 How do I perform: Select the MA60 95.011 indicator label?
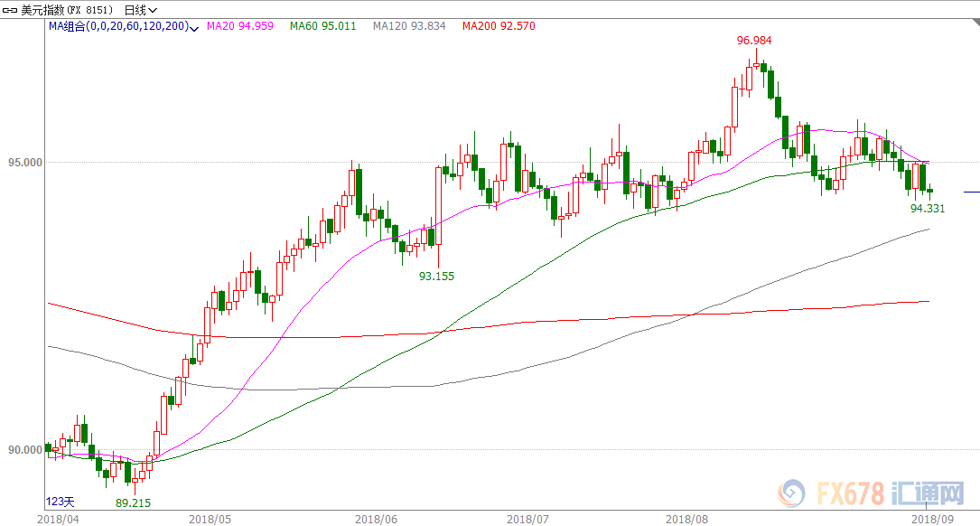322,26
